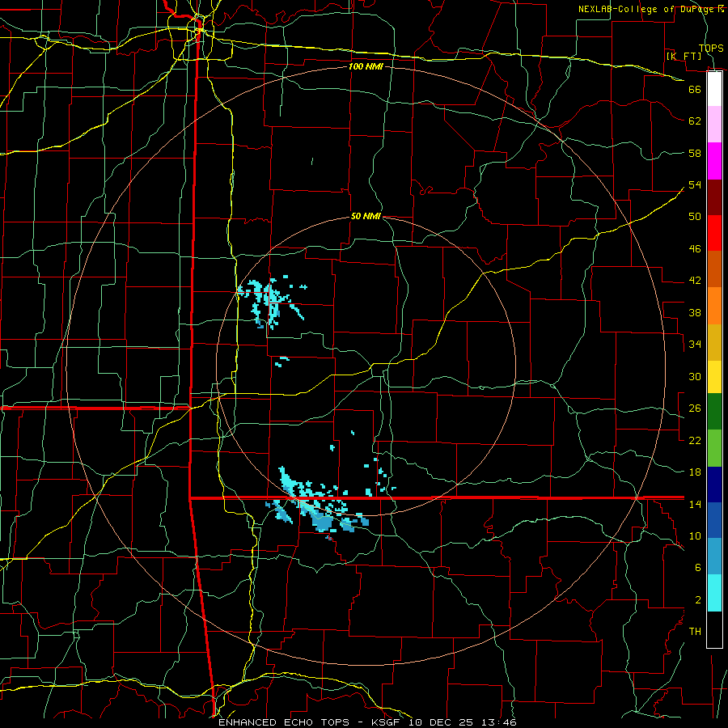Click the KSGF station identifier
Viewport: 728px width, 728px height.
pos(385,722)
